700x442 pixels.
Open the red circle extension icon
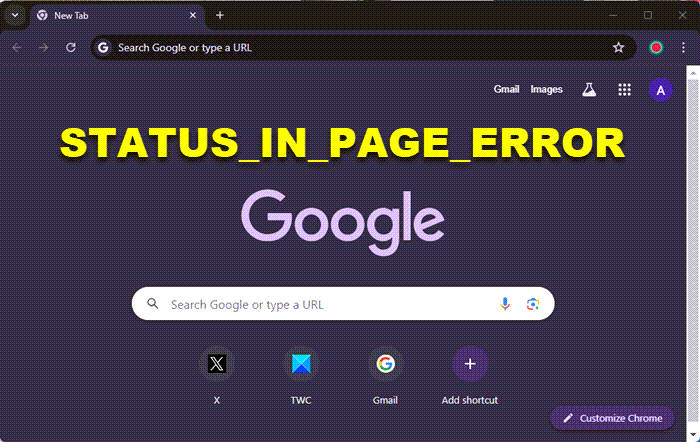tap(656, 47)
